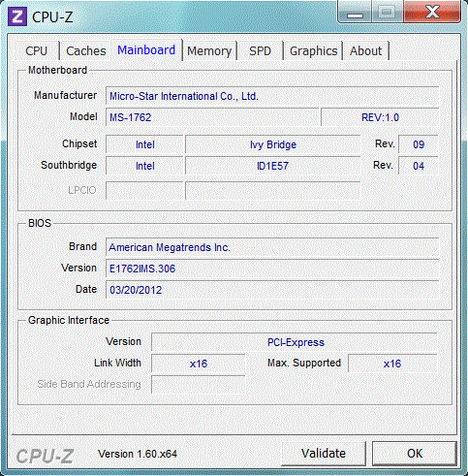Click the CPU-Z logo at bottom left
This screenshot has height=476, width=468.
click(45, 456)
